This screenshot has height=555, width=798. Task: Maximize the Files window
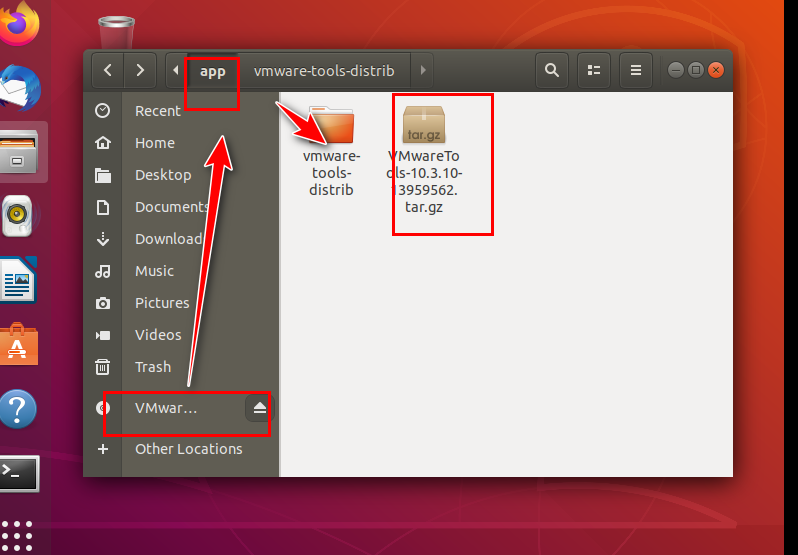696,70
